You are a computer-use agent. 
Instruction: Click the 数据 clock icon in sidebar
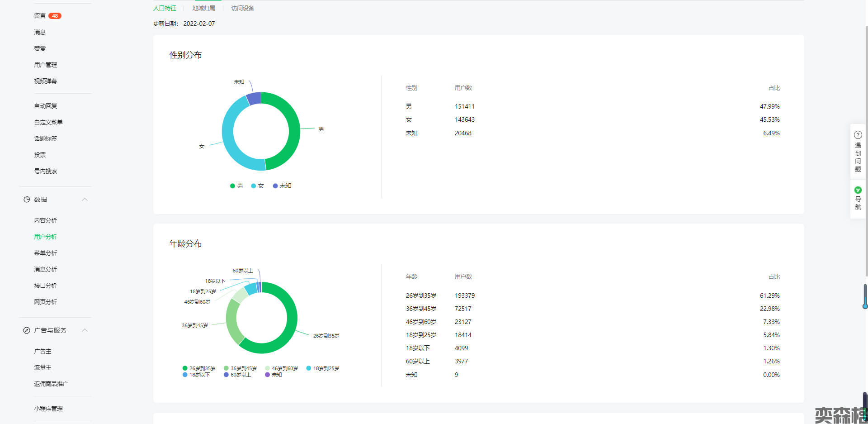tap(27, 200)
